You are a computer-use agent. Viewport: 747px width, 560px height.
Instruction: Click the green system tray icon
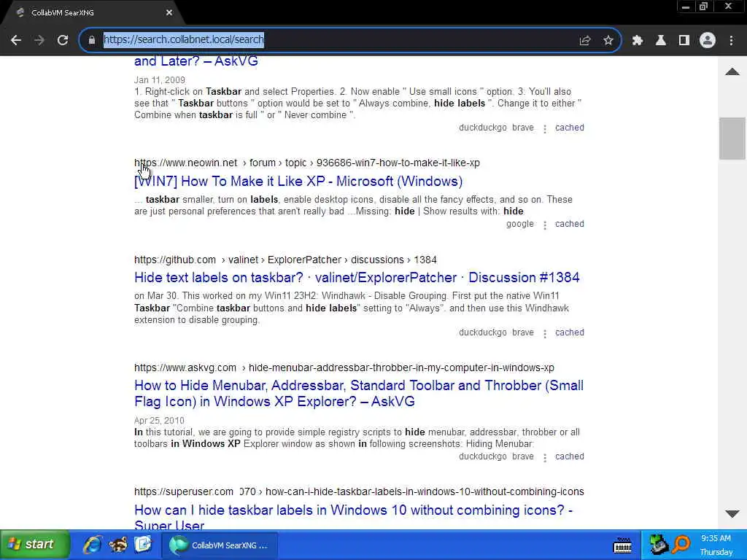point(659,545)
